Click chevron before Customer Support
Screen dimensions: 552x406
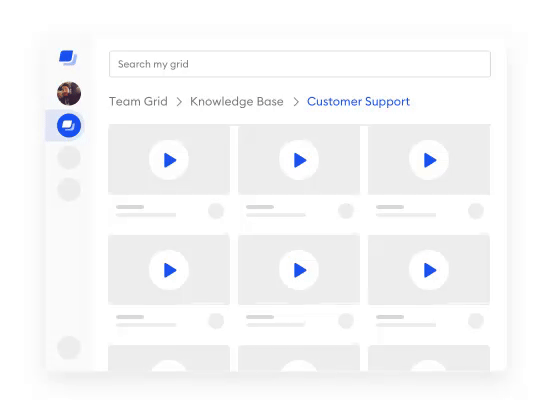pos(296,102)
